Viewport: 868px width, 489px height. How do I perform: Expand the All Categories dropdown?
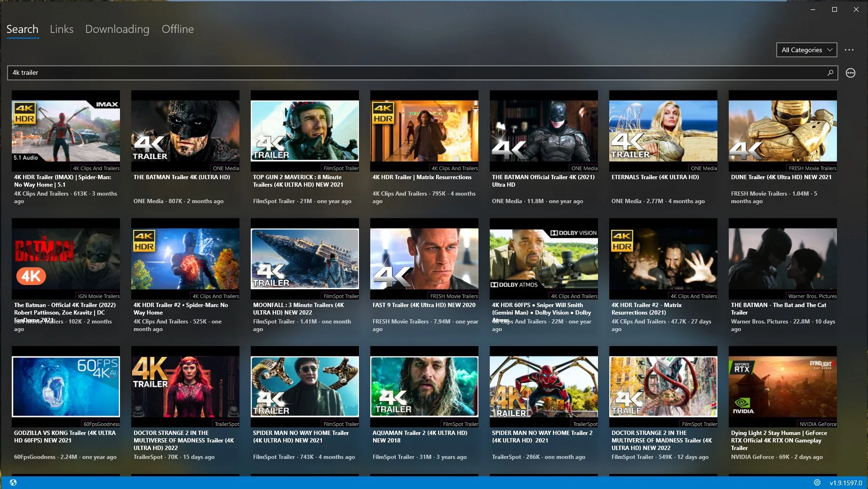[x=806, y=50]
